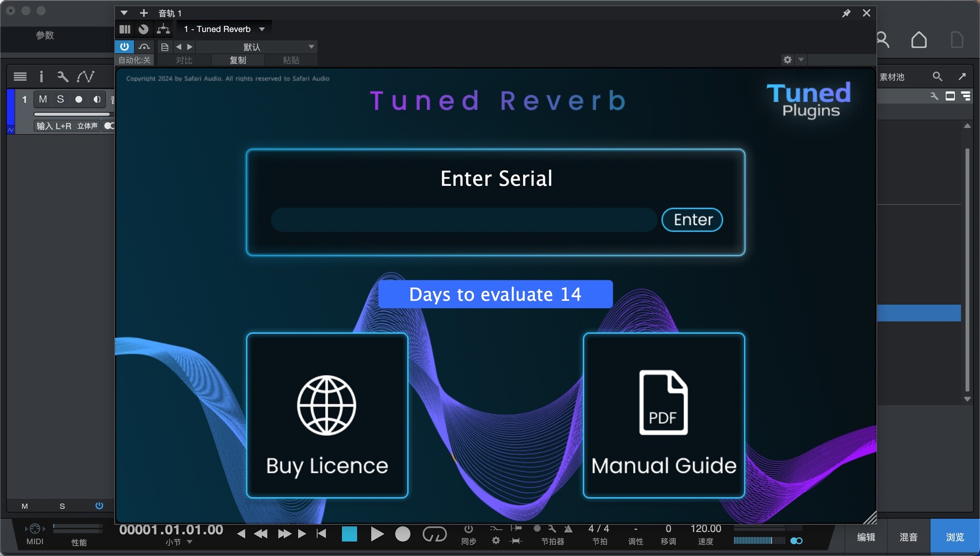Click the global S solo button at bottom
The image size is (980, 556).
[x=62, y=506]
